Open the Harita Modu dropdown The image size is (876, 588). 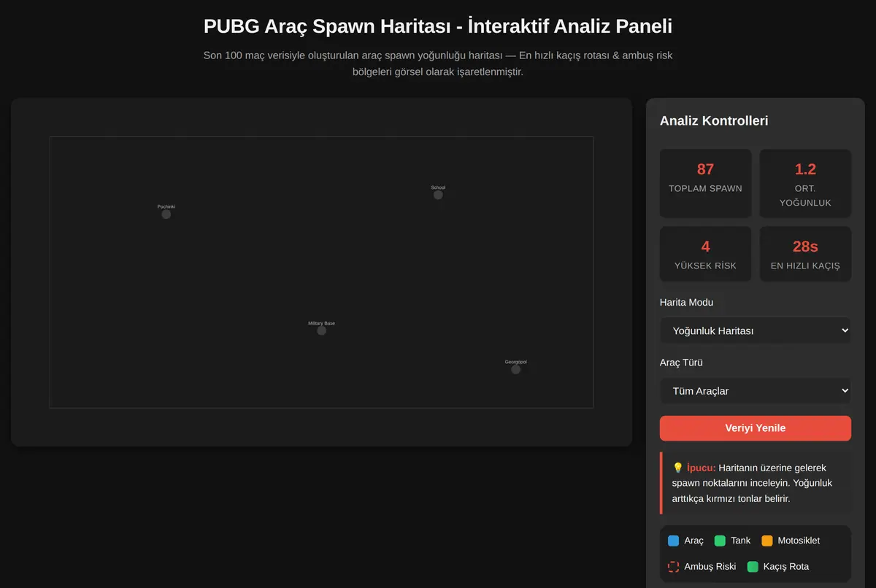tap(756, 330)
